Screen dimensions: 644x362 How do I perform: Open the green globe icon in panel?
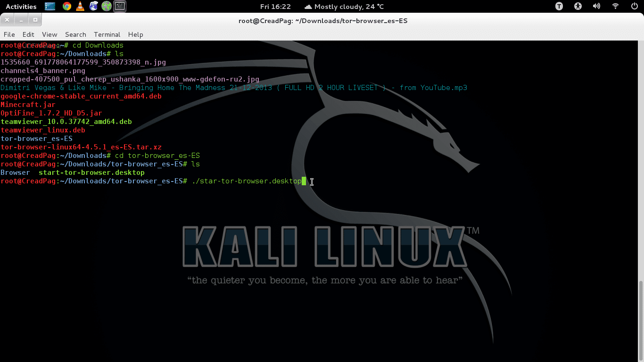point(107,7)
